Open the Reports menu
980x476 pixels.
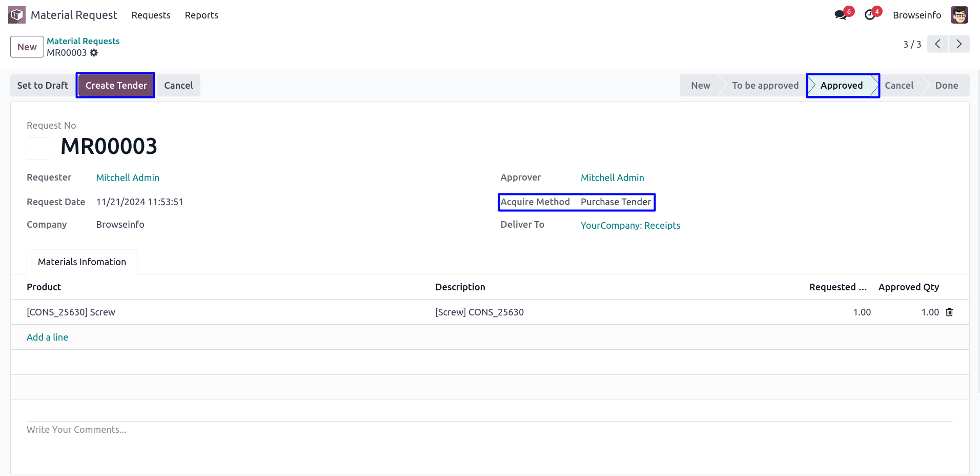[x=201, y=15]
